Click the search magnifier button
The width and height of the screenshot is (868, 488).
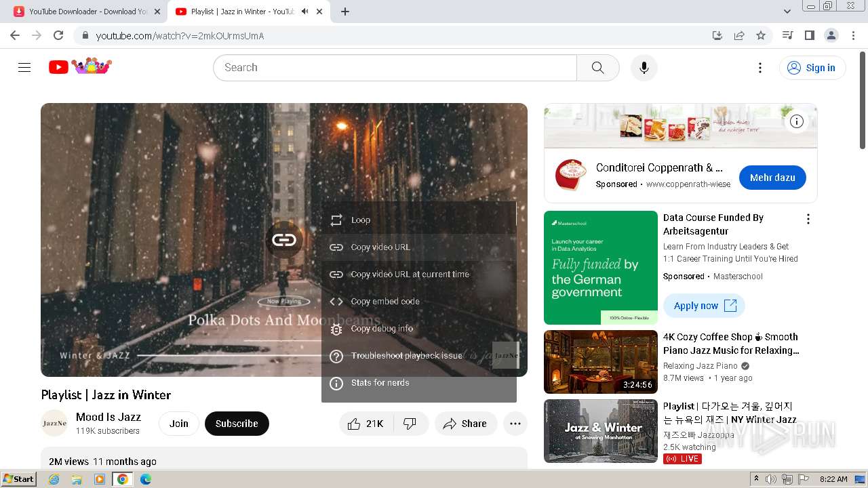point(597,67)
